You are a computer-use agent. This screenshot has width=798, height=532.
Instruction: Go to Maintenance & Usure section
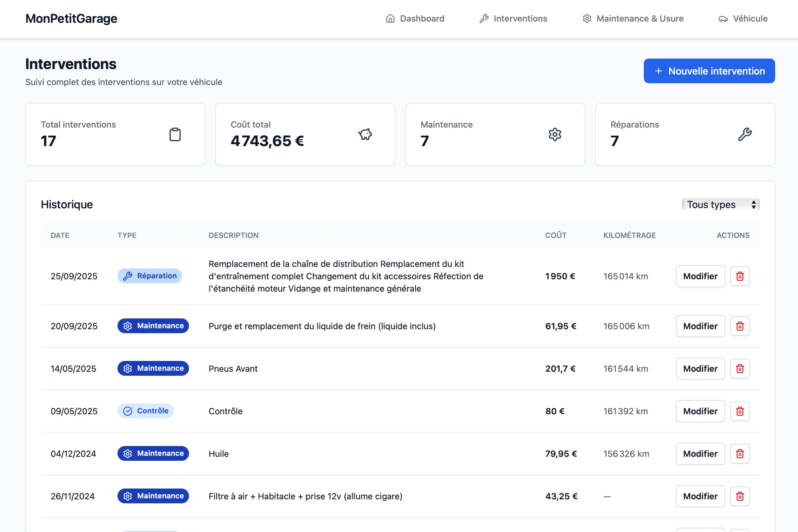[x=633, y=19]
